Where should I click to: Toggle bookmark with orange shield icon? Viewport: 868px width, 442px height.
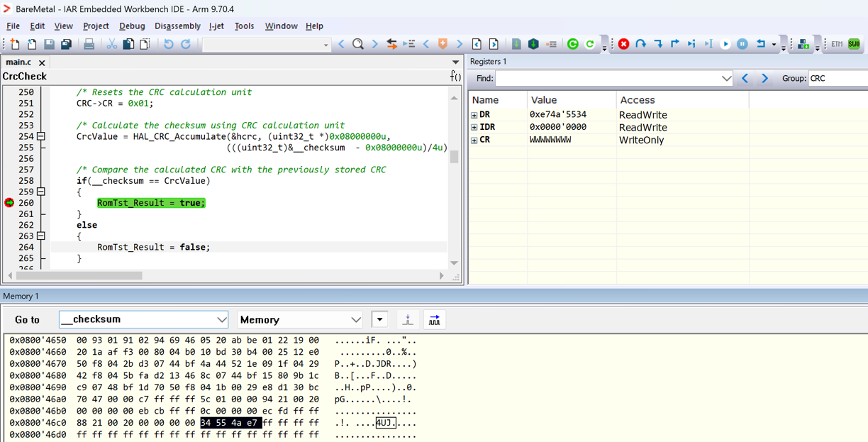pos(443,44)
